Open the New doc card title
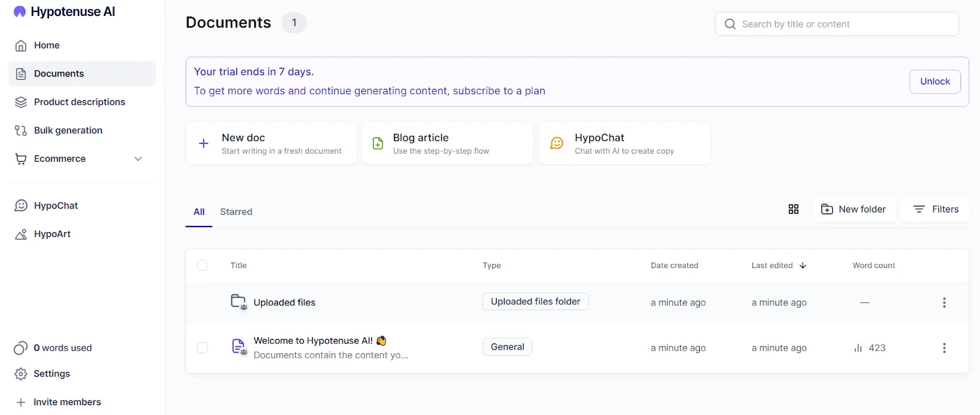Viewport: 980px width, 415px height. point(243,138)
